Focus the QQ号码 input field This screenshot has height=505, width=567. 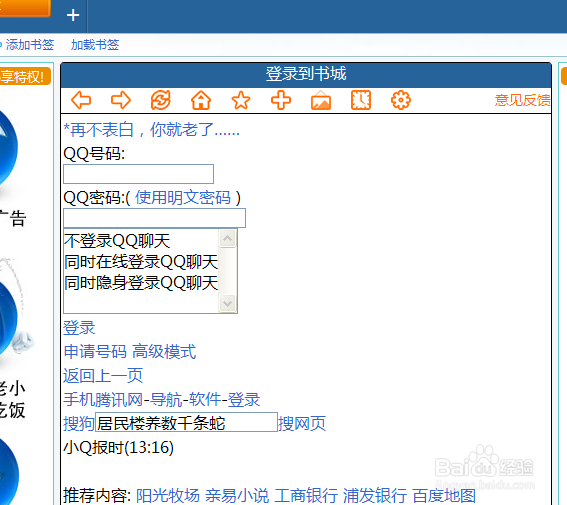click(138, 174)
